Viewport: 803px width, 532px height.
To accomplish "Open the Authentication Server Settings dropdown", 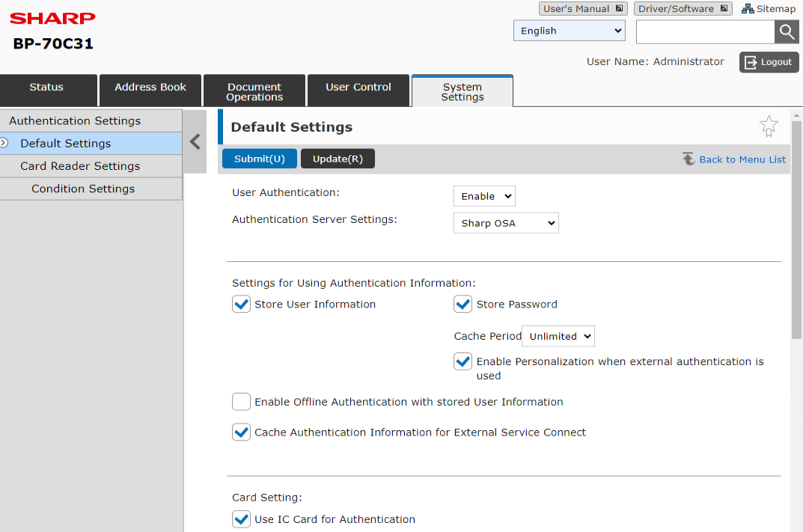I will click(505, 222).
